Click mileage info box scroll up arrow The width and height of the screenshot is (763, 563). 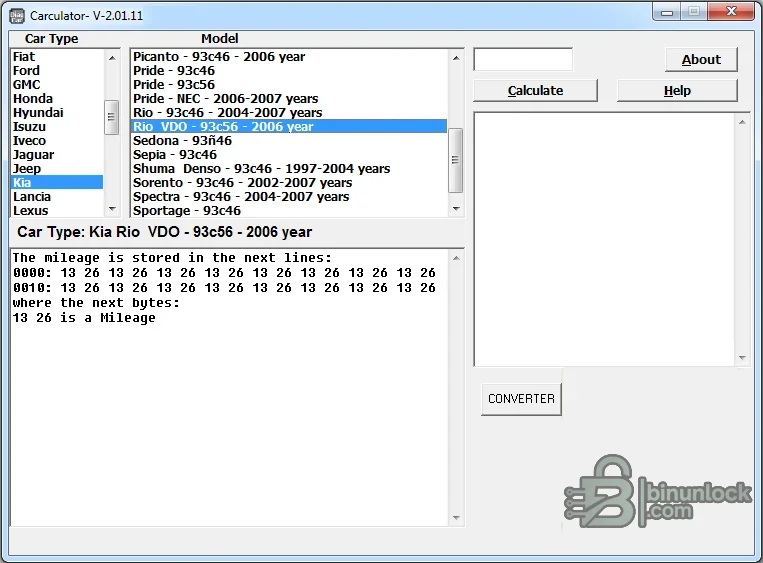pos(456,258)
